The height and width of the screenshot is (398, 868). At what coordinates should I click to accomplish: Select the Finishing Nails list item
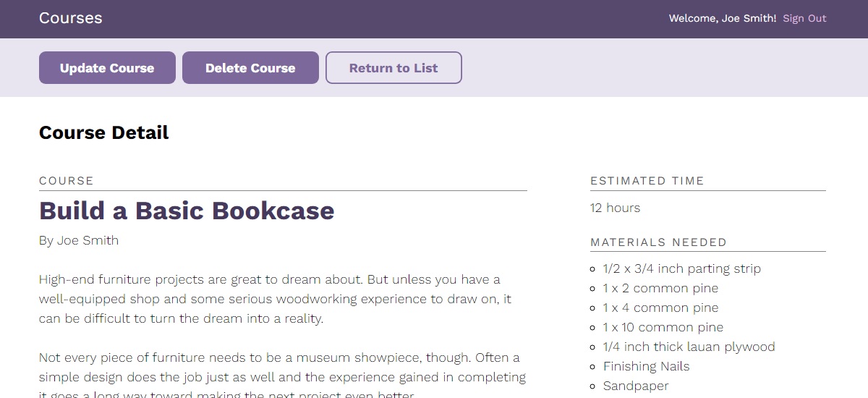point(646,366)
